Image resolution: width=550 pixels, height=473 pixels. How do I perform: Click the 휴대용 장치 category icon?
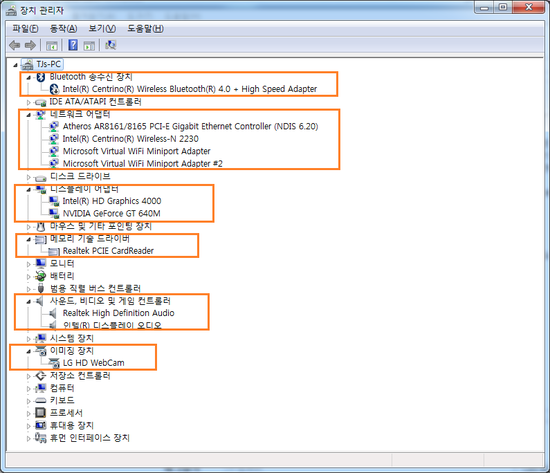click(x=41, y=425)
